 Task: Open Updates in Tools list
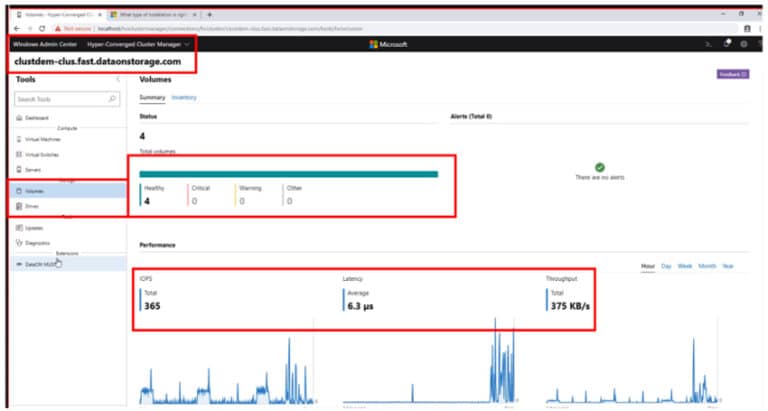point(29,228)
